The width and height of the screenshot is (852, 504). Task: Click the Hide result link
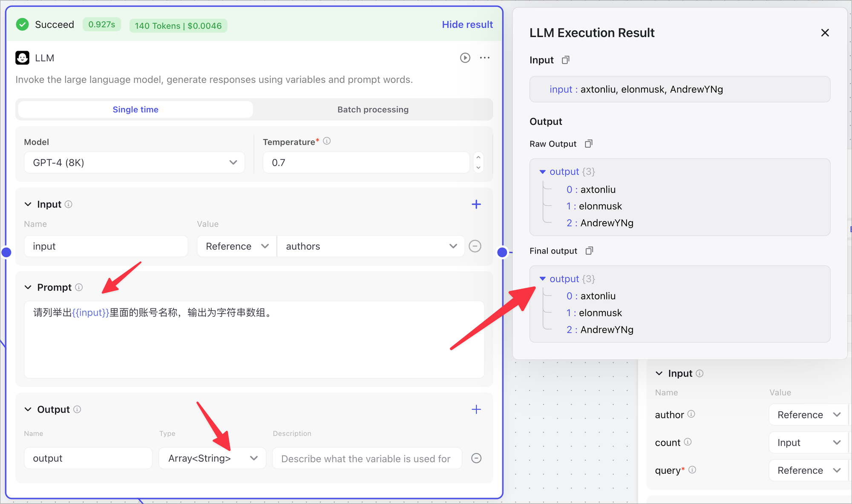[x=467, y=25]
